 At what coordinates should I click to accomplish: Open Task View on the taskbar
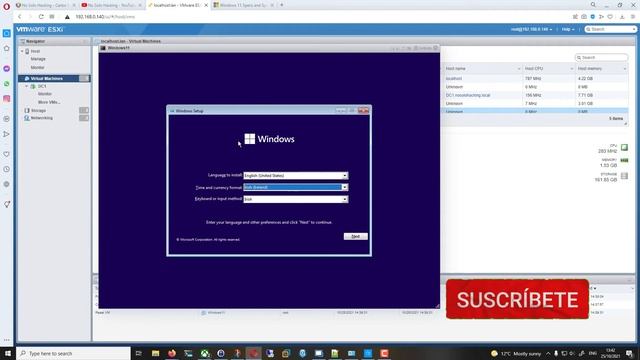[139, 353]
